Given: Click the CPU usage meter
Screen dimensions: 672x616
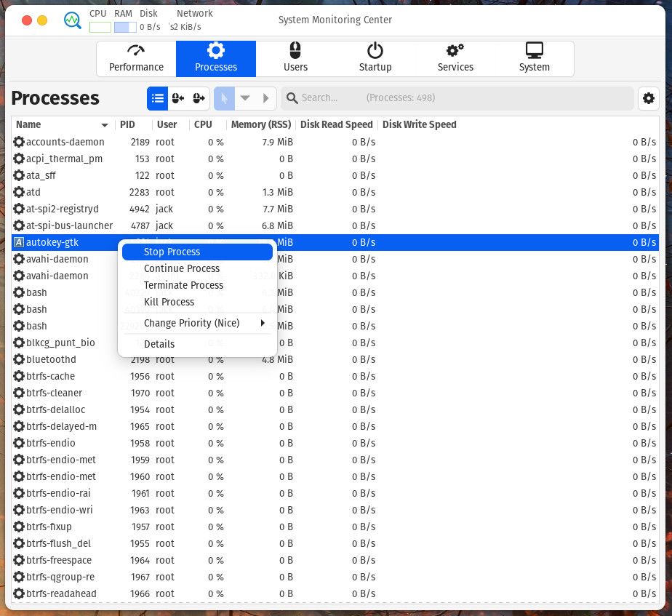Looking at the screenshot, I should pyautogui.click(x=99, y=25).
